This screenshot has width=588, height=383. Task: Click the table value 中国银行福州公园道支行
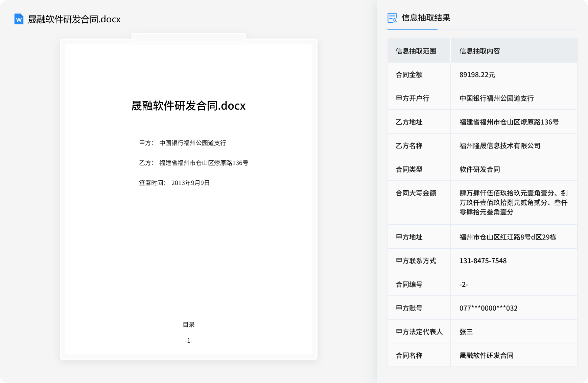(496, 98)
